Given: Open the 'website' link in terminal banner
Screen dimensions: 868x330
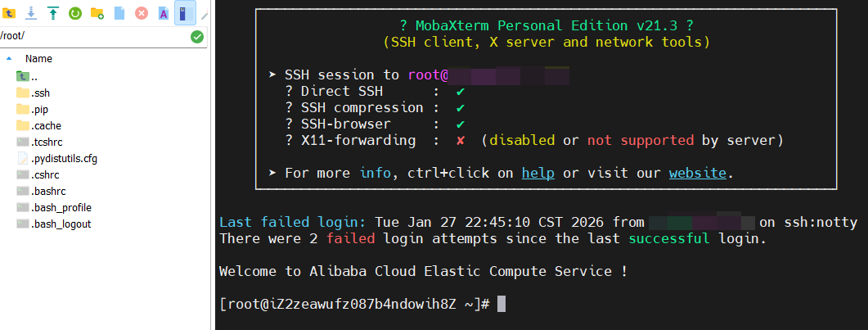Looking at the screenshot, I should (698, 174).
